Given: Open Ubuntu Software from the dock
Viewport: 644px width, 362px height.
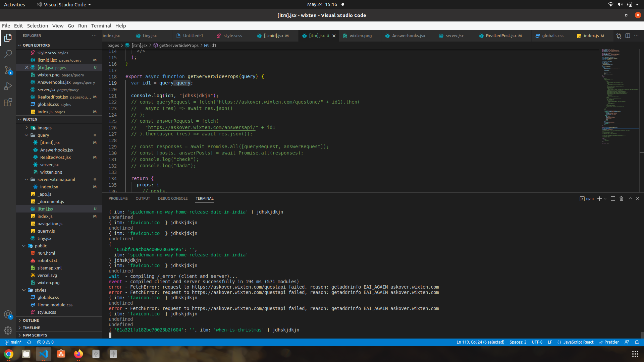Looking at the screenshot, I should (61, 354).
